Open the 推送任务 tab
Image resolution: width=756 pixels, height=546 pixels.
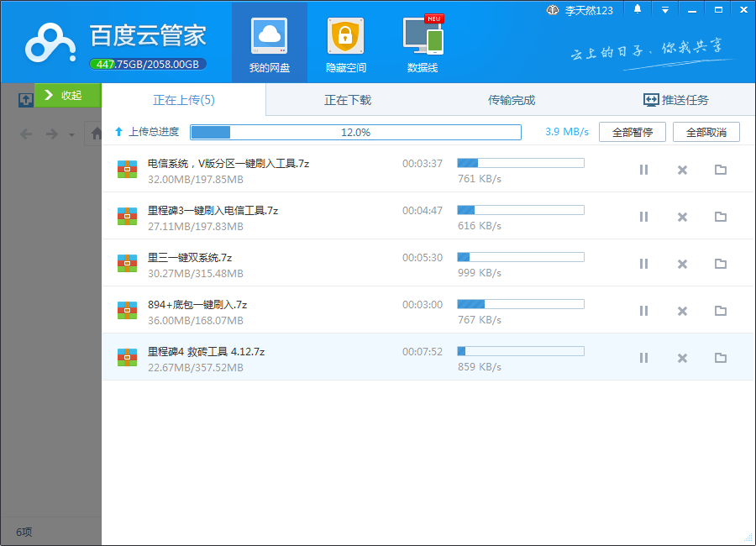click(675, 100)
